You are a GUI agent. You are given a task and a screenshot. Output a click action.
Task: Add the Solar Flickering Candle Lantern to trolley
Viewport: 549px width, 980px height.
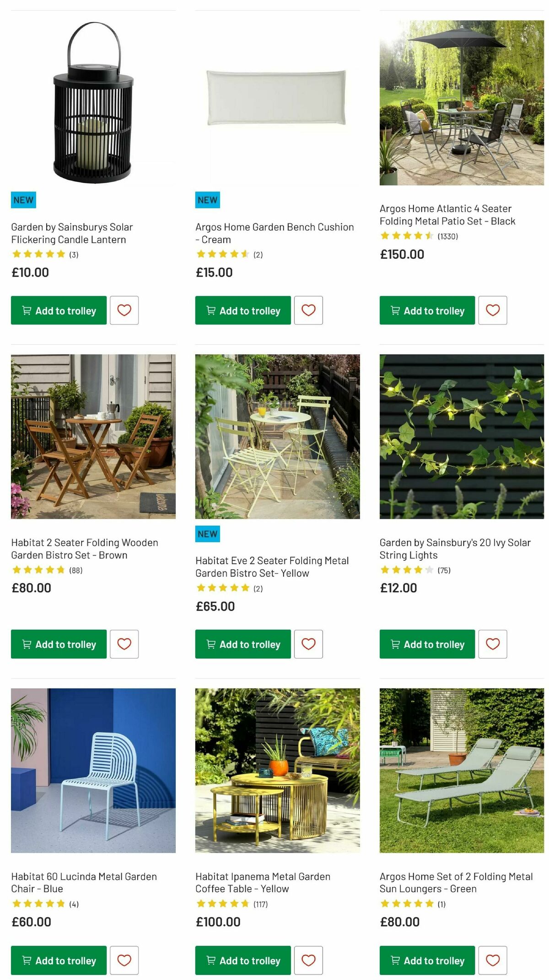(x=59, y=310)
